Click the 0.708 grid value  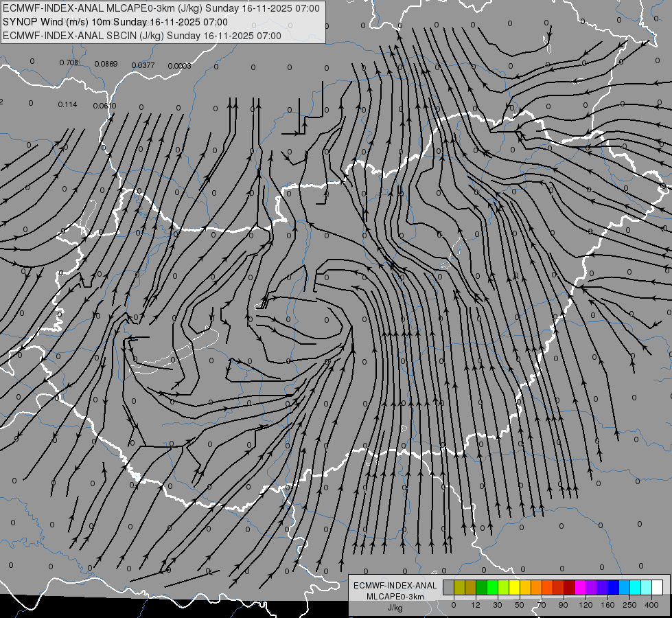coord(69,62)
